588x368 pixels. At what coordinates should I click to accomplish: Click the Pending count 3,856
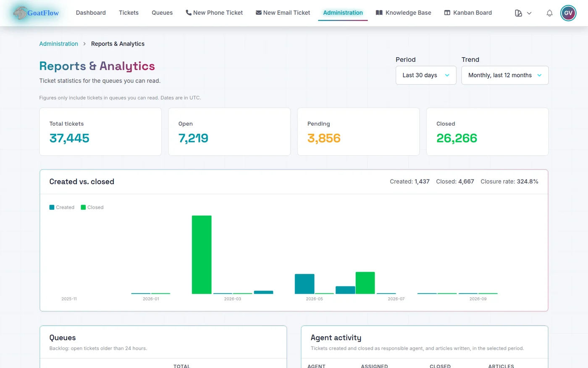[x=324, y=138]
